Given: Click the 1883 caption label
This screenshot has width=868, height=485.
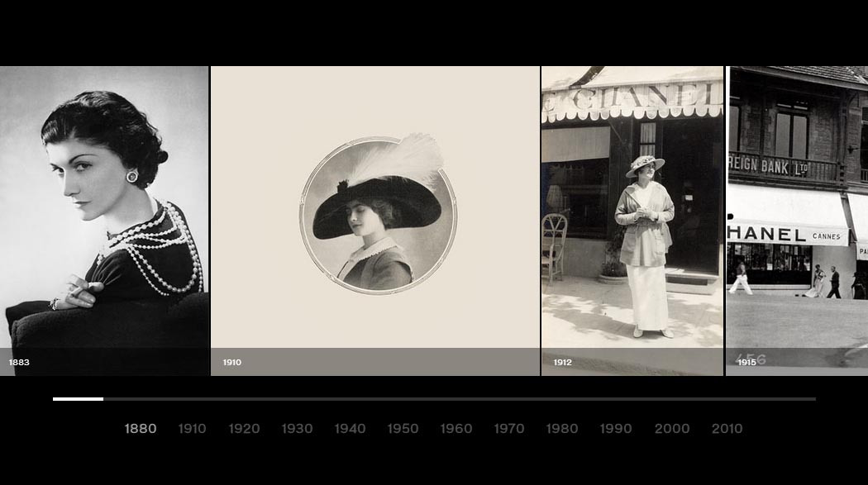Looking at the screenshot, I should (x=19, y=361).
